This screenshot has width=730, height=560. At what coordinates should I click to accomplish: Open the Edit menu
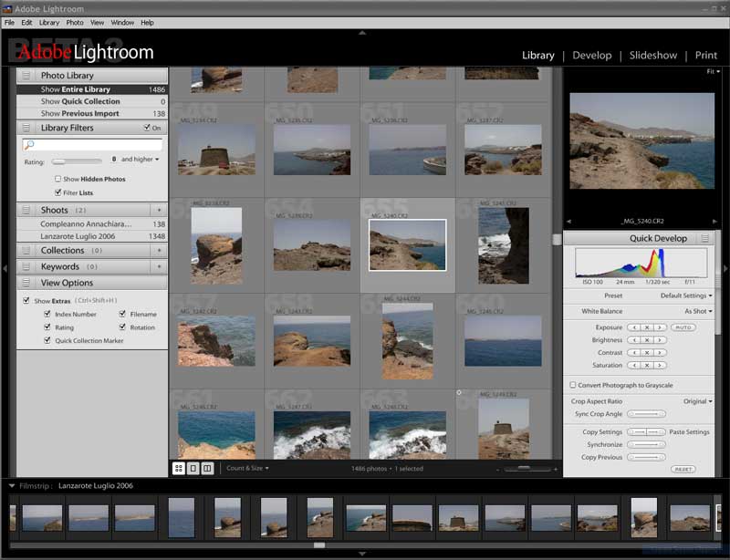pyautogui.click(x=26, y=22)
